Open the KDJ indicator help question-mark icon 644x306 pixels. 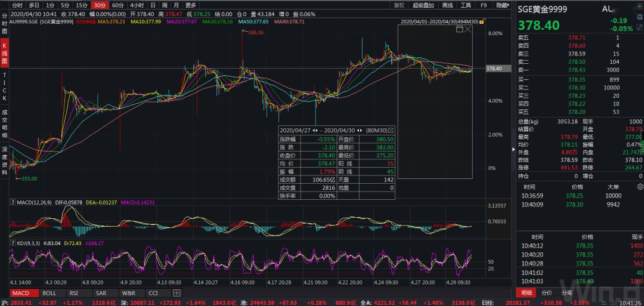coord(13,243)
